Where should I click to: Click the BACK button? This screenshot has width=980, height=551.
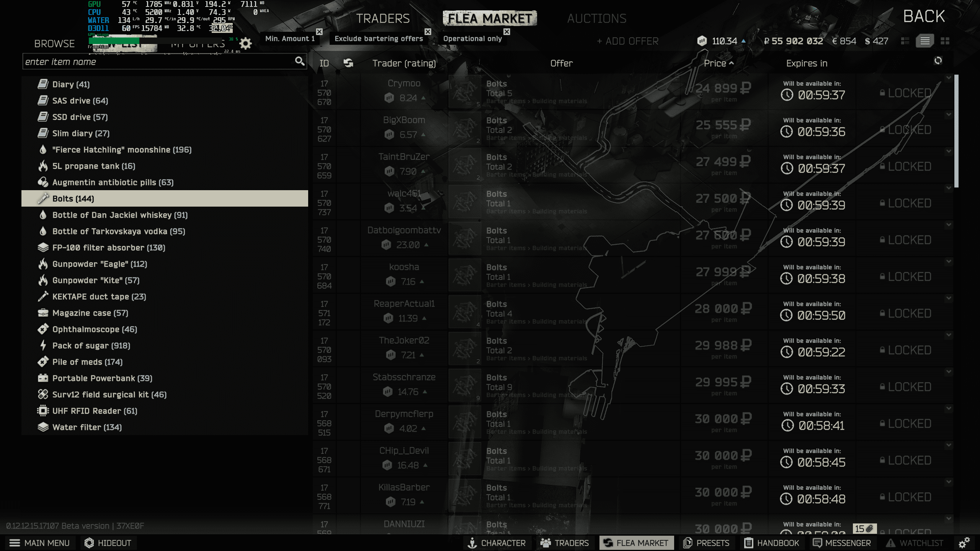[924, 16]
